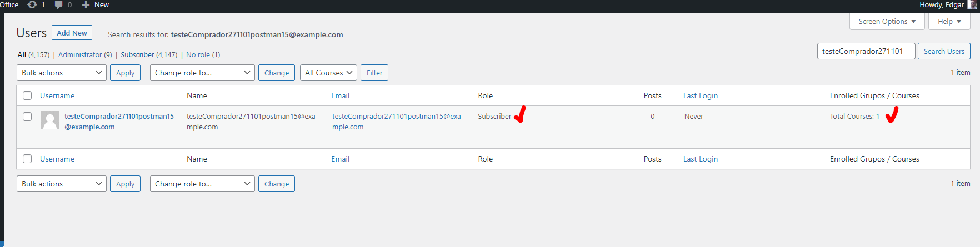Sort by Last Login column header
This screenshot has width=980, height=247.
(x=700, y=95)
